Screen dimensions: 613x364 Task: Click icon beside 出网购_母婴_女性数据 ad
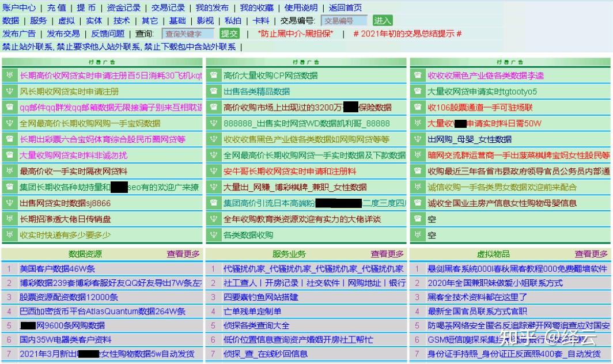(x=418, y=139)
